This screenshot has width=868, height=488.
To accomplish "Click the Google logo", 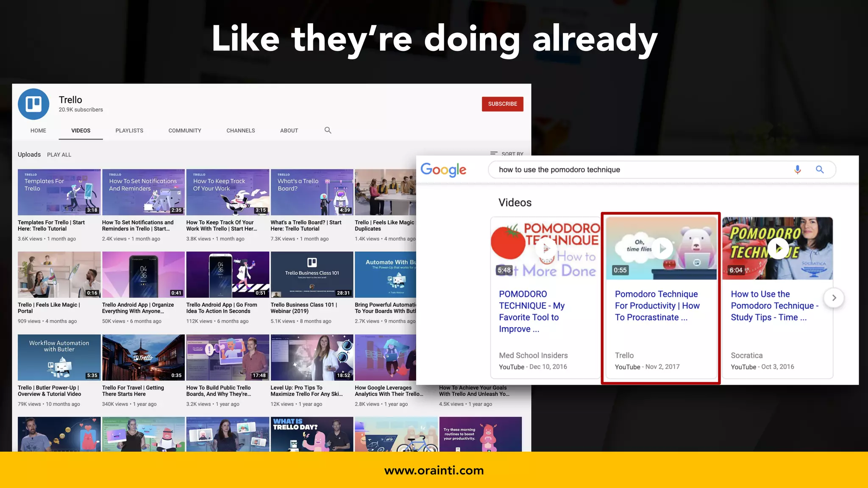I will (x=443, y=170).
